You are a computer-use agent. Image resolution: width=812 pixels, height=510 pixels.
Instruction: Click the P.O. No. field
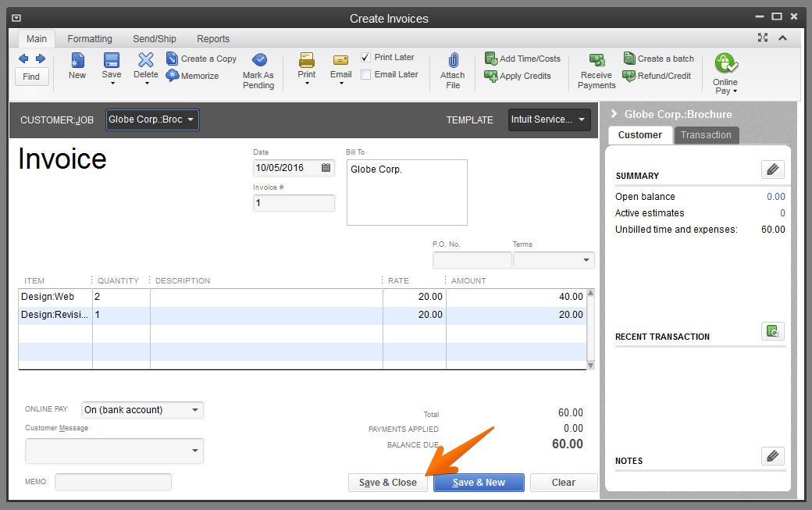(x=472, y=260)
